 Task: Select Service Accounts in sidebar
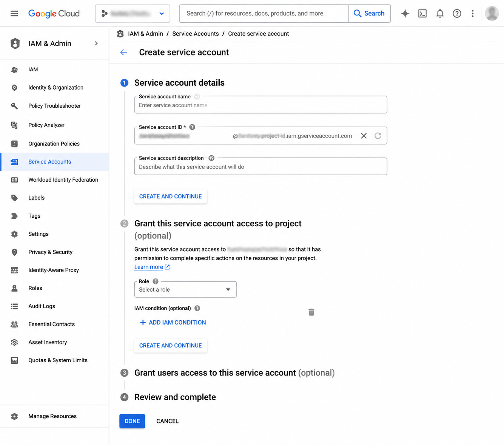coord(55,162)
